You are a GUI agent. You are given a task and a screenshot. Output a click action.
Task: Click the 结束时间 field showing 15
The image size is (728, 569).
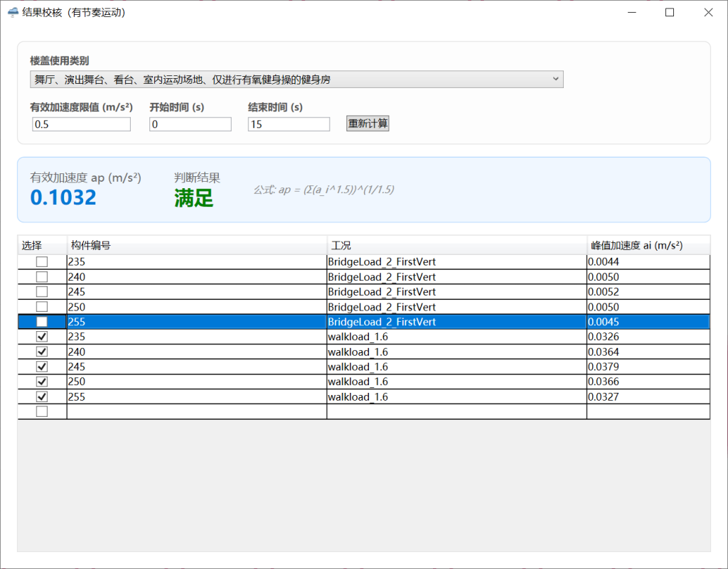289,124
